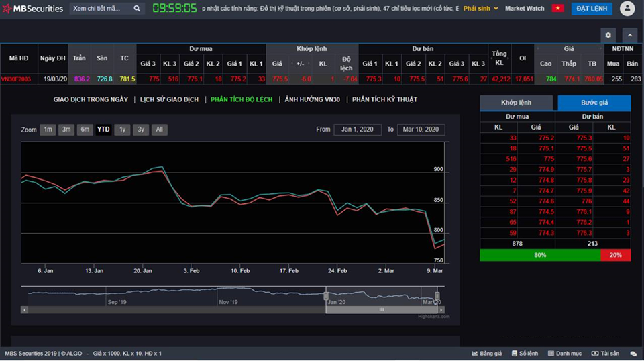The height and width of the screenshot is (361, 644).
Task: Open the chat bubble icon
Action: [x=633, y=353]
